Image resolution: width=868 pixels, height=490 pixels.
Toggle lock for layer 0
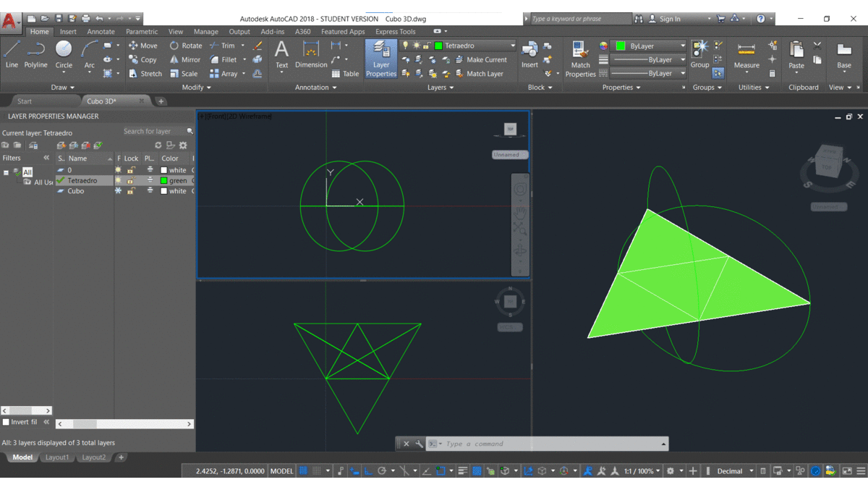[131, 170]
